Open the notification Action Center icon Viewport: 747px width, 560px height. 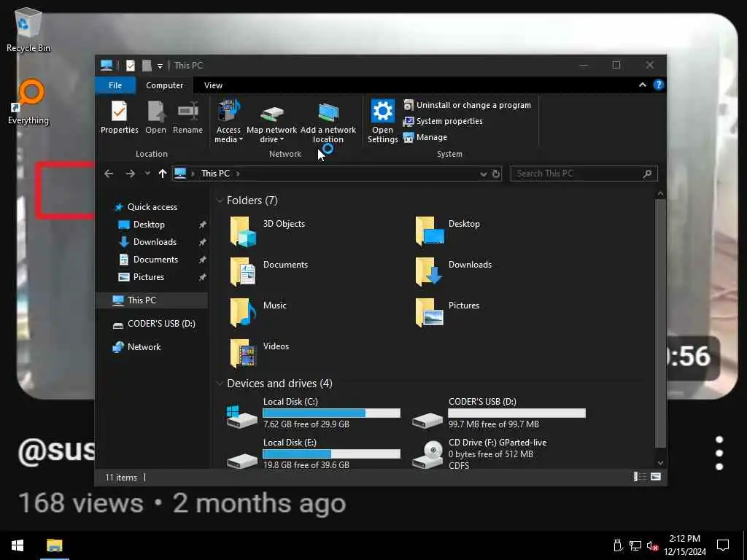pos(723,545)
